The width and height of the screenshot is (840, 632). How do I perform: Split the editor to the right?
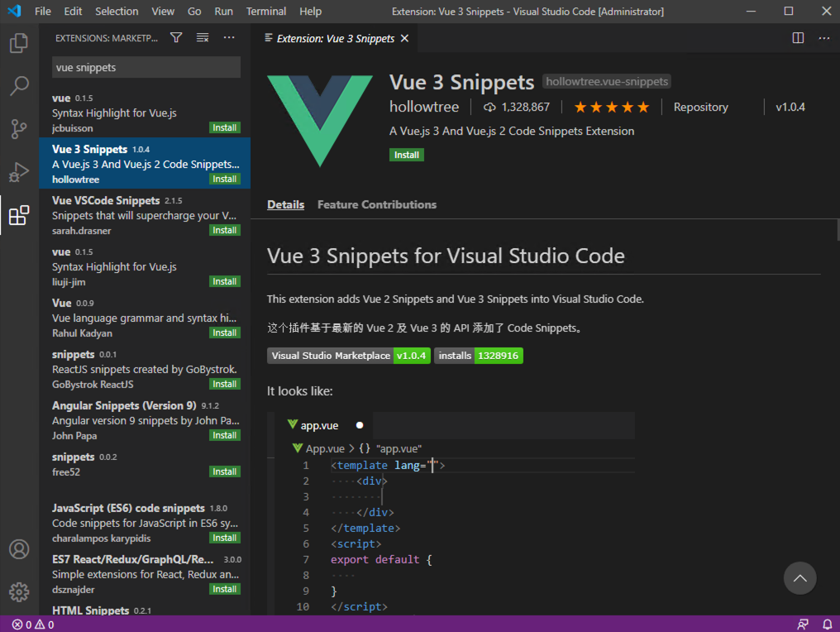click(x=798, y=38)
